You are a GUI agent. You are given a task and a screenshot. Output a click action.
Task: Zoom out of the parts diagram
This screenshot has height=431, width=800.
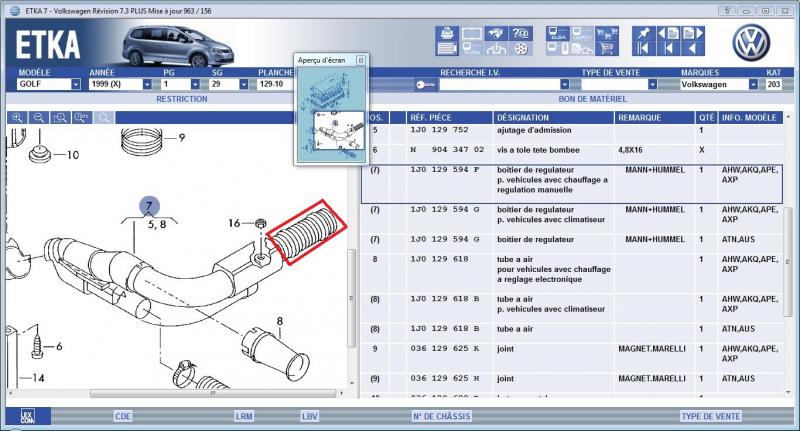point(39,118)
